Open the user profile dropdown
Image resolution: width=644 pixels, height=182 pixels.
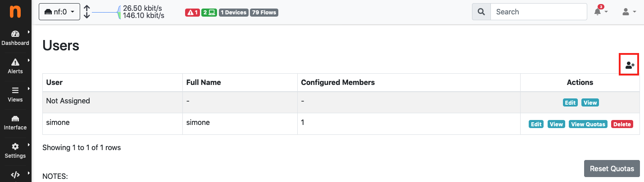[x=629, y=12]
